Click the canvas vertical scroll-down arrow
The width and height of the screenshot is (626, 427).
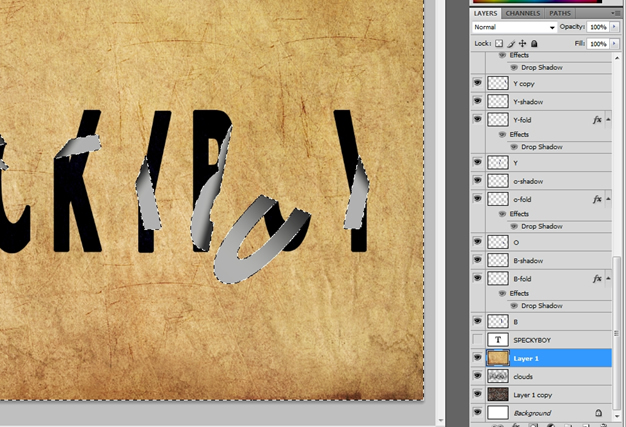(x=441, y=421)
